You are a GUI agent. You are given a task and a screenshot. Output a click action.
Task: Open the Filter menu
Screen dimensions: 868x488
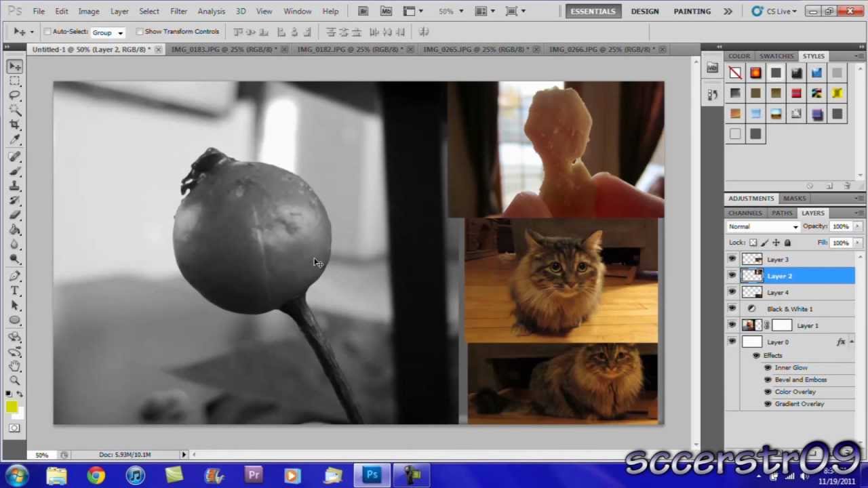[x=178, y=12]
